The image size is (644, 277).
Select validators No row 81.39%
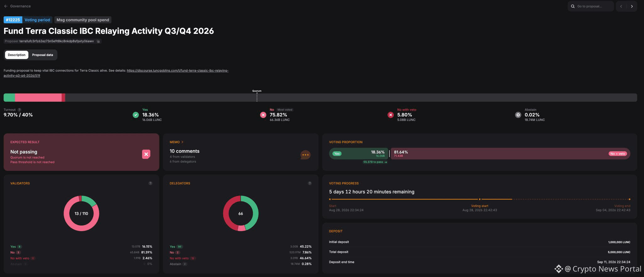click(x=81, y=253)
